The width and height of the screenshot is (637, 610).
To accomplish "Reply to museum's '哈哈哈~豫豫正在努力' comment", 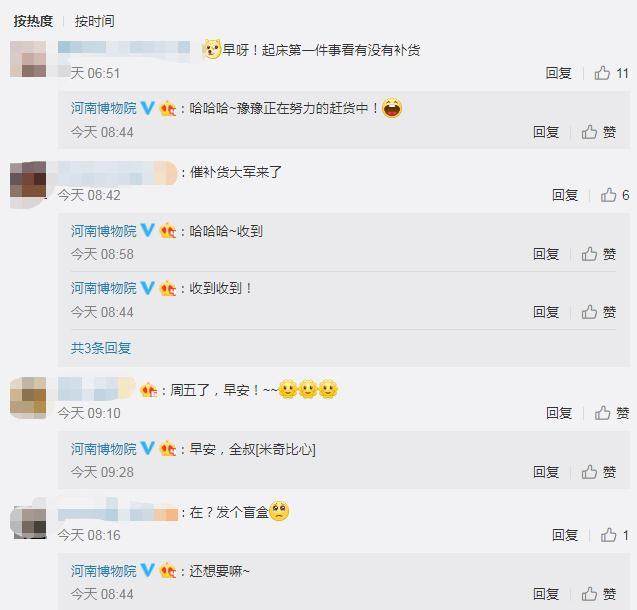I will 546,132.
